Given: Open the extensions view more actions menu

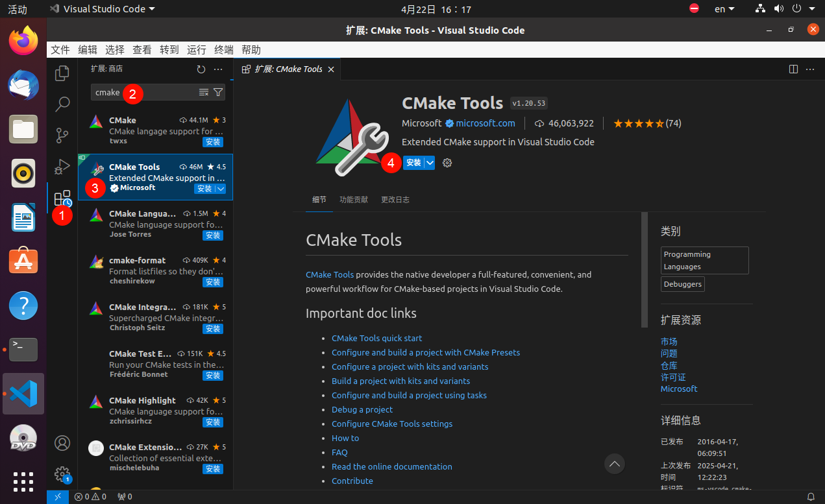Looking at the screenshot, I should 218,69.
